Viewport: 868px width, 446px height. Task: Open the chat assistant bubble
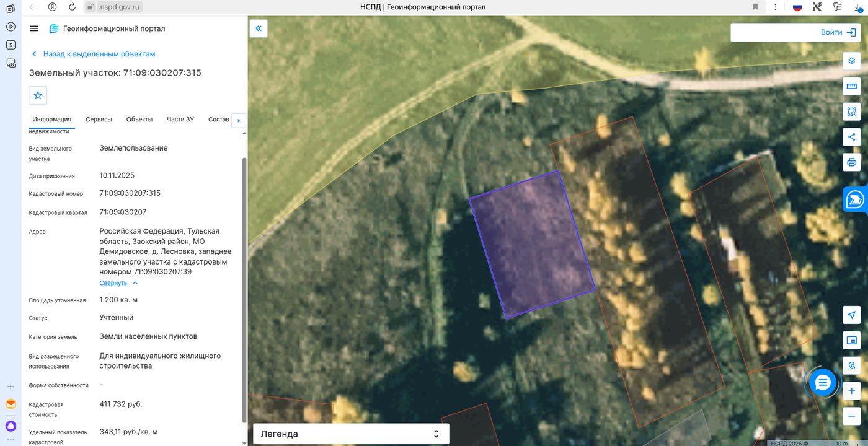click(823, 383)
